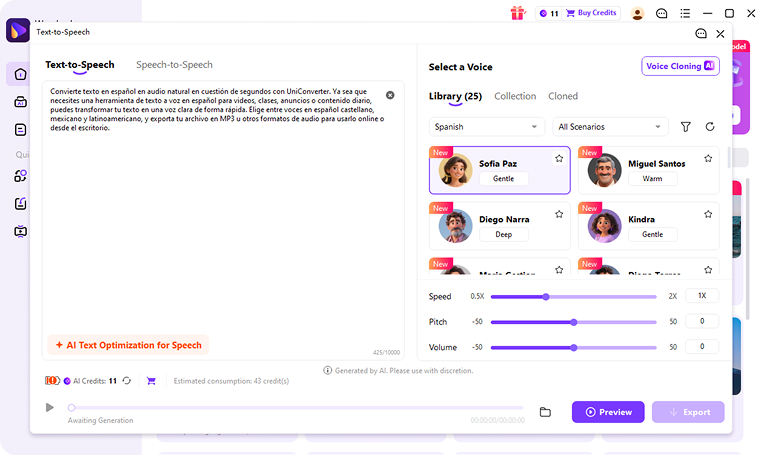Click the Speed slider handle

click(x=546, y=297)
